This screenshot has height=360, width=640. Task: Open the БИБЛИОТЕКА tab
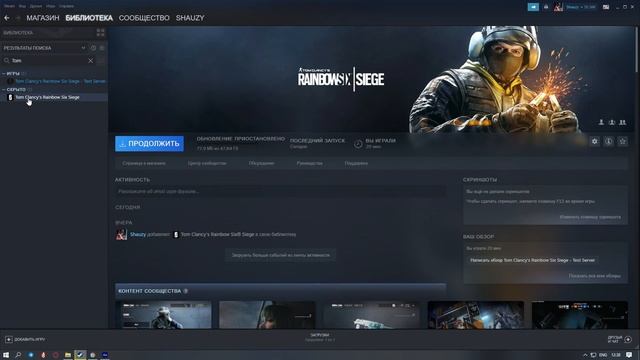pyautogui.click(x=89, y=18)
